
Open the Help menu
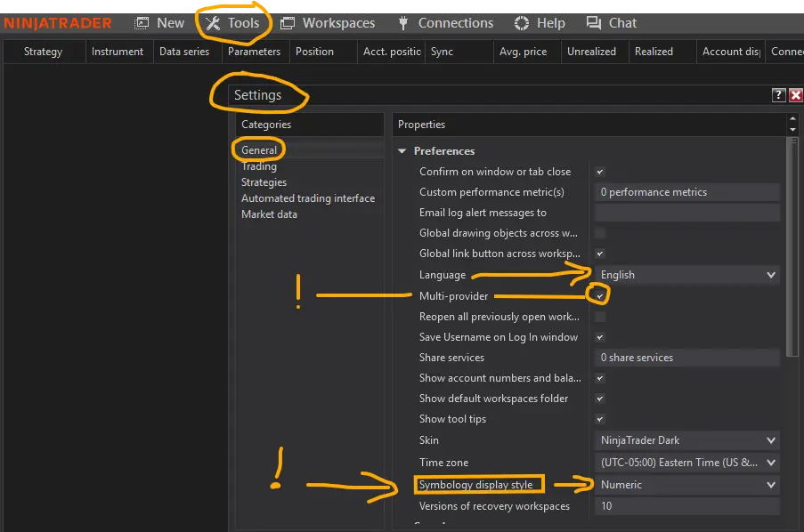pos(540,22)
